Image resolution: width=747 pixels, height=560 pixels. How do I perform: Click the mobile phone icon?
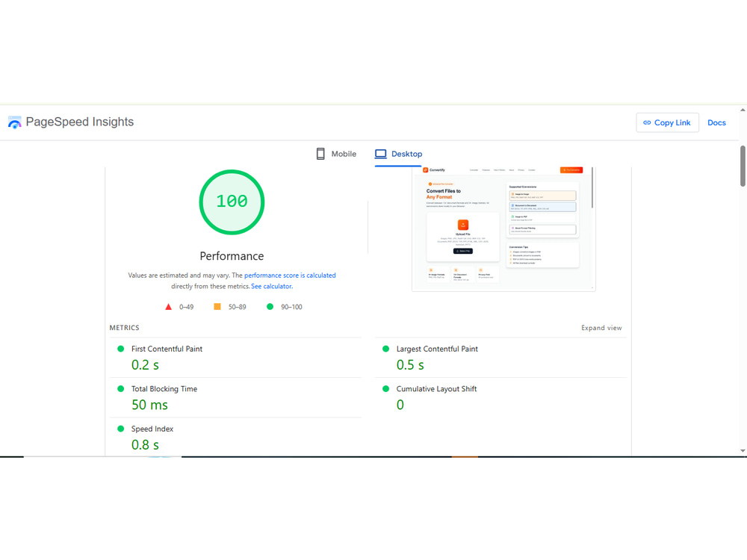(320, 154)
